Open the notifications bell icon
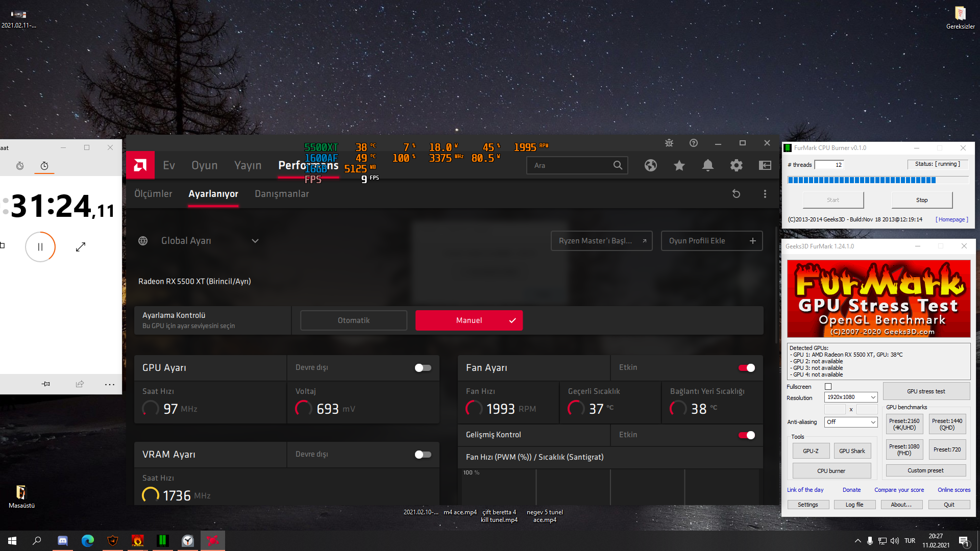 coord(707,165)
